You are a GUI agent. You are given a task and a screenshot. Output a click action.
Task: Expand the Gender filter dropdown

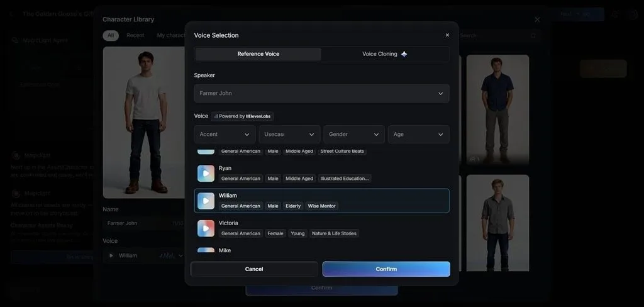(353, 135)
